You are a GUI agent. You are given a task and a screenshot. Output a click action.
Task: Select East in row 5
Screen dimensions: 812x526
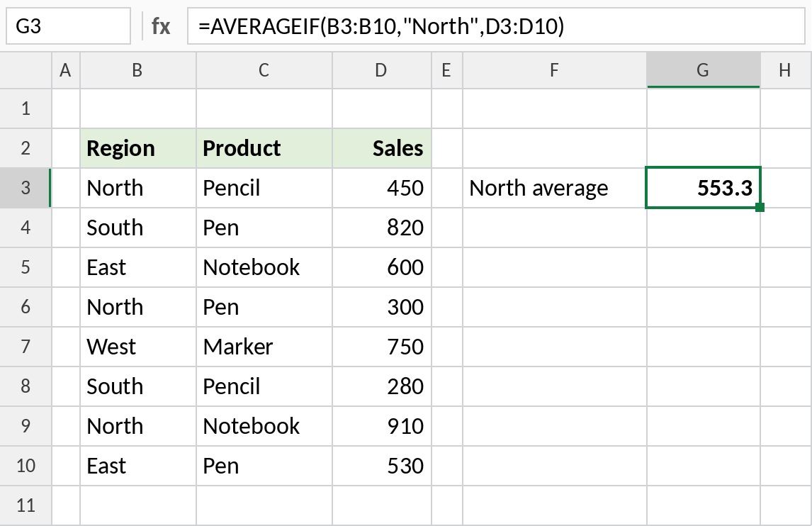[x=138, y=267]
